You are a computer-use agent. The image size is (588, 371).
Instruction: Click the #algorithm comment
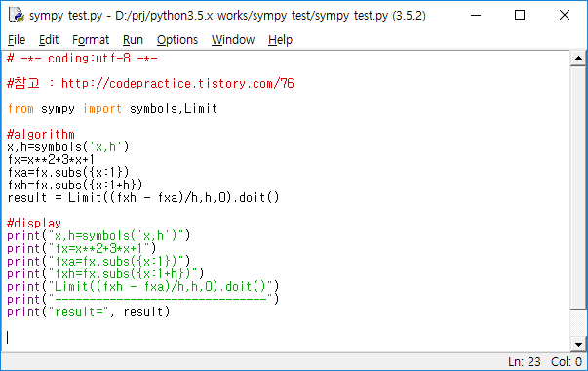(x=41, y=134)
